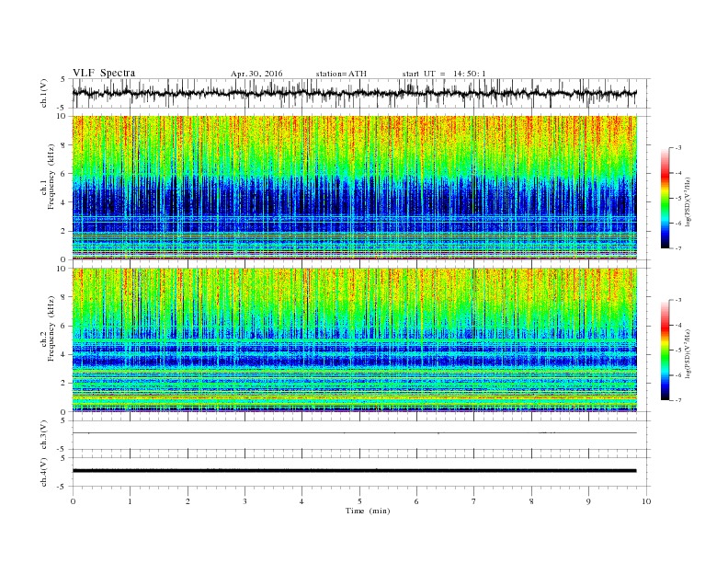Click the "VLF Spectra" plot title

click(104, 73)
